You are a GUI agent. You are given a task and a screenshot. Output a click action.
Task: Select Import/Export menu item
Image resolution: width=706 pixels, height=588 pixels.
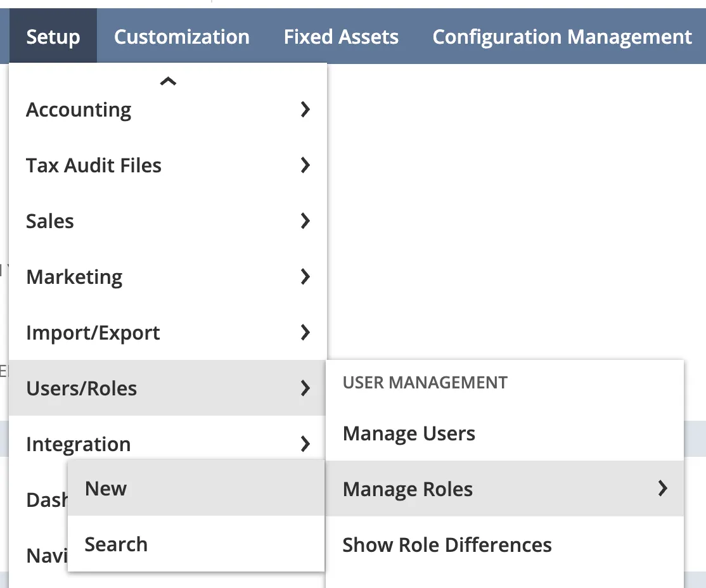pos(167,333)
